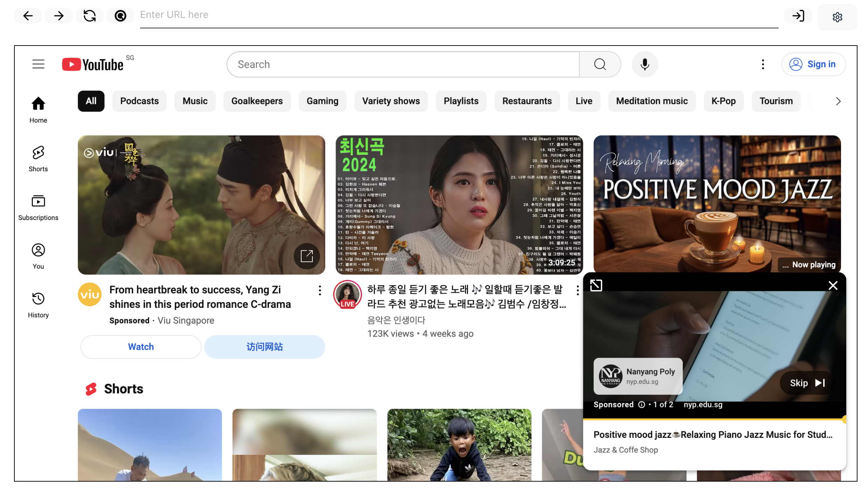Select the Meditation music chip

(x=652, y=101)
